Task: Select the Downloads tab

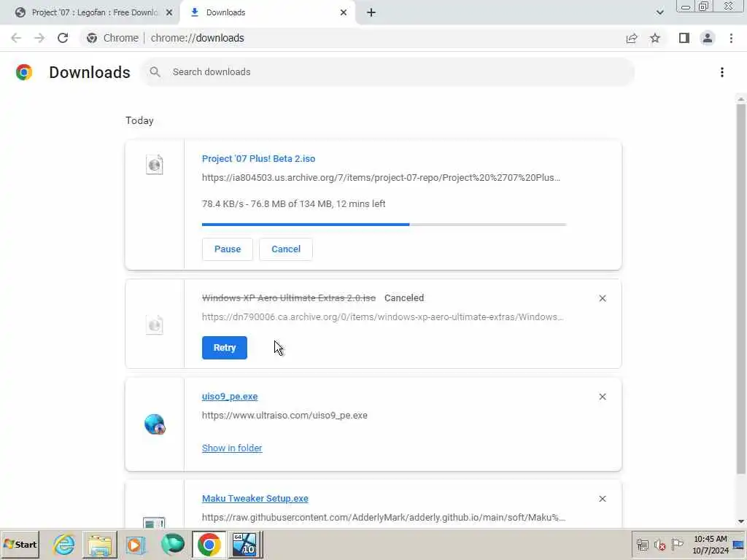Action: pyautogui.click(x=267, y=12)
